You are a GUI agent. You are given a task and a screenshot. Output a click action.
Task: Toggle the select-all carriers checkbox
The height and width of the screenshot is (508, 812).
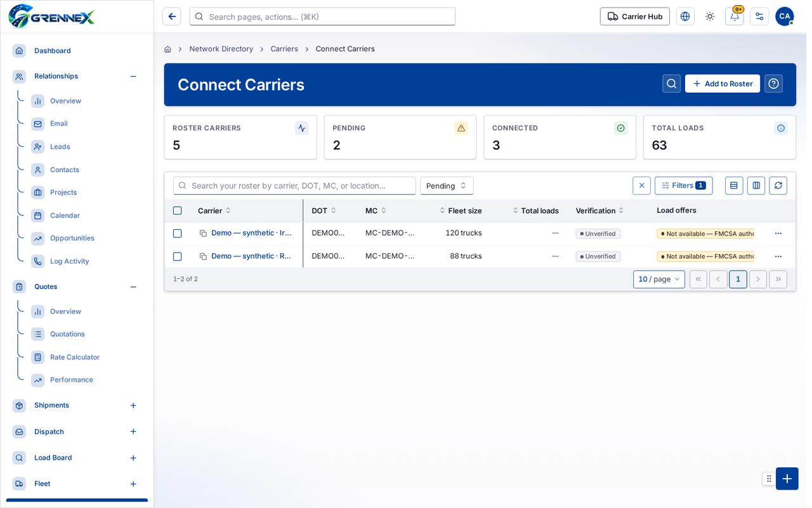pos(178,211)
